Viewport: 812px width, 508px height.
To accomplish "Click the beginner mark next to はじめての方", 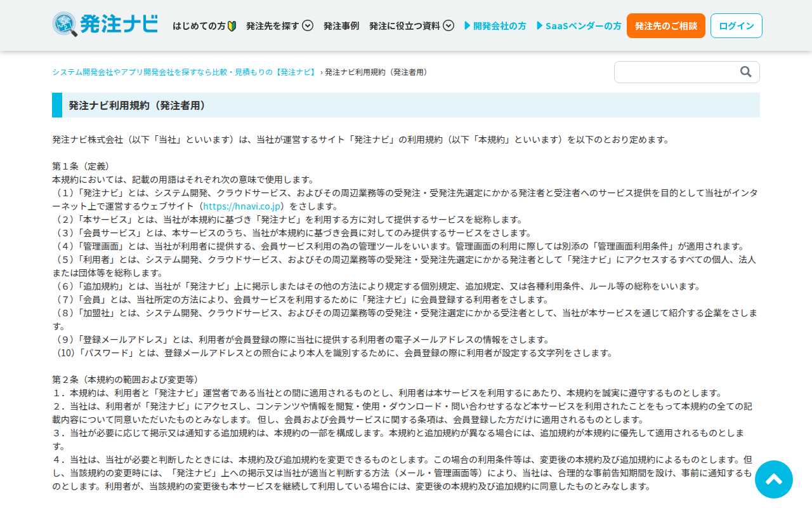I will pos(232,26).
